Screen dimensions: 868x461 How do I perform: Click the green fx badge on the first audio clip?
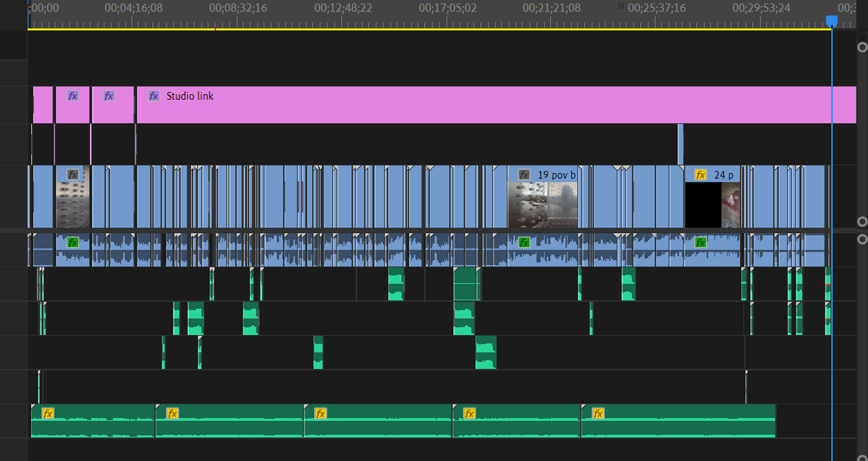tap(72, 242)
